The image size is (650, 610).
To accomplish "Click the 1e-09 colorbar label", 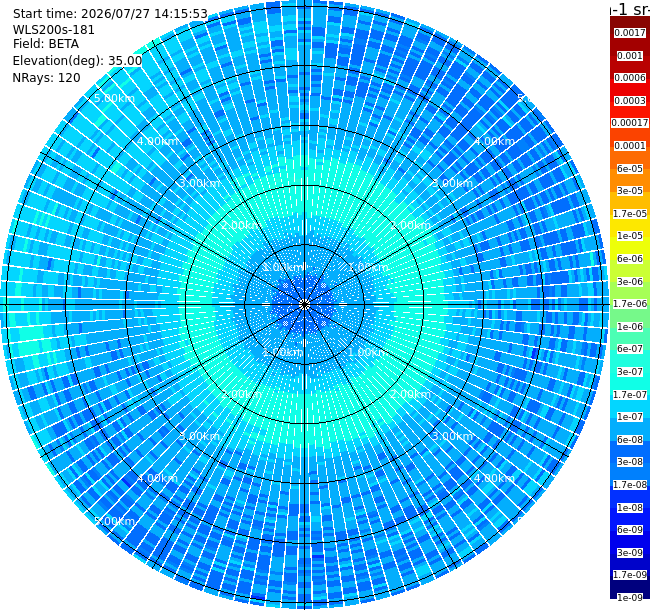I will tap(630, 598).
